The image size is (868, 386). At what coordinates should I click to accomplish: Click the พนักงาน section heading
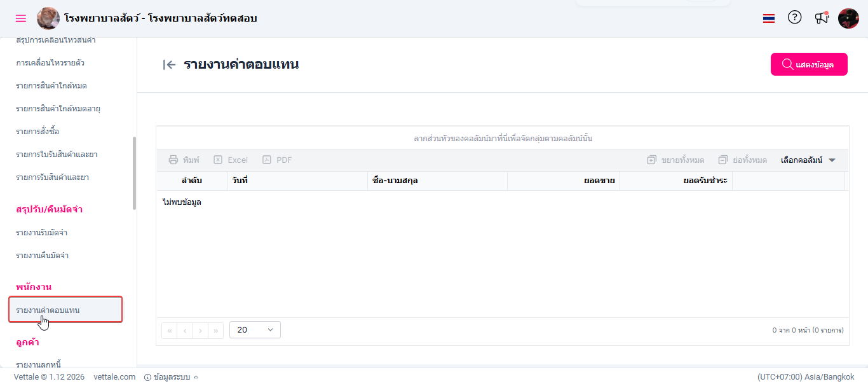[34, 287]
